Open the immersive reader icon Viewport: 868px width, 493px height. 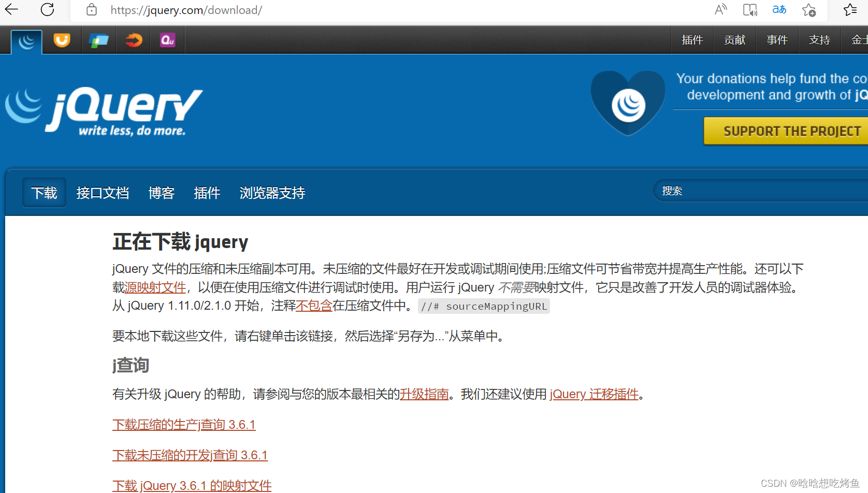750,9
